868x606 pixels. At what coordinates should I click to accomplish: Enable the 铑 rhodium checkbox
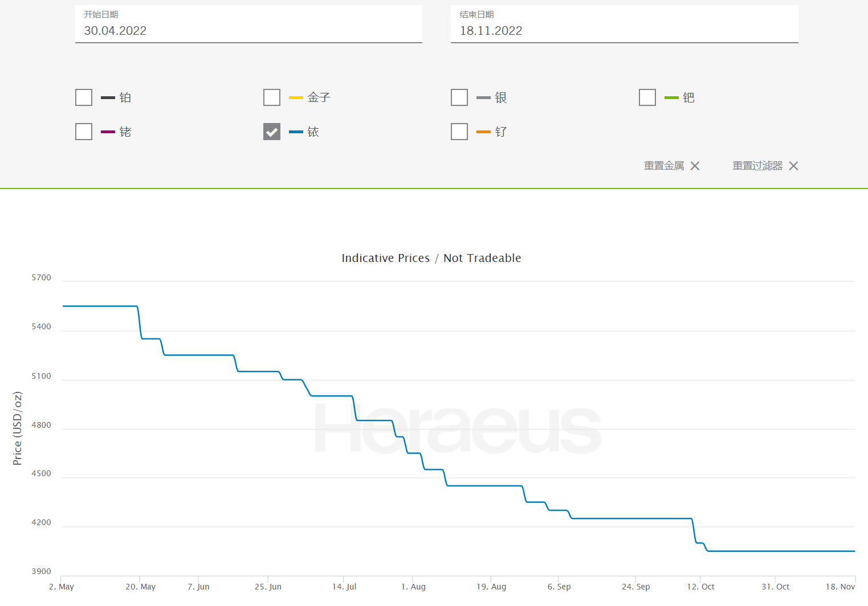84,132
